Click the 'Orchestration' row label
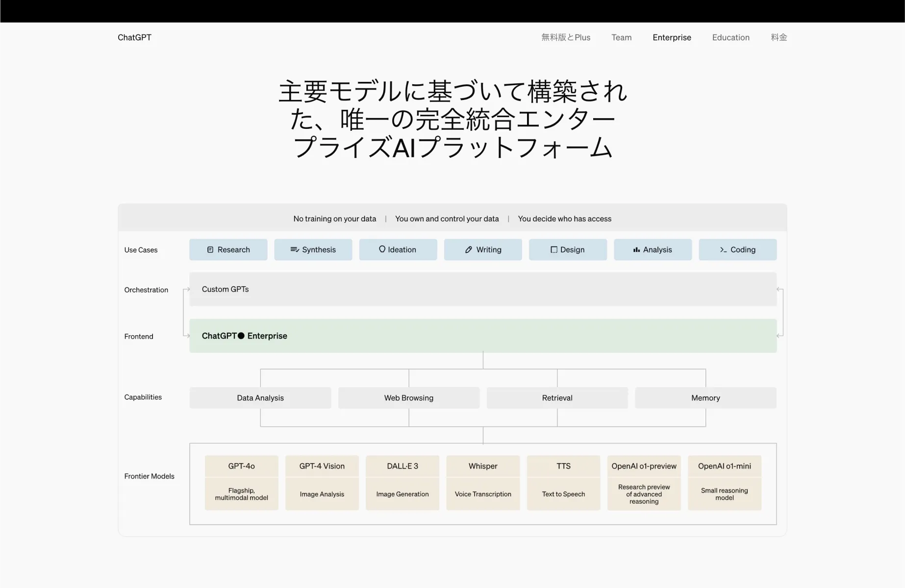Viewport: 905px width, 588px height. point(146,290)
